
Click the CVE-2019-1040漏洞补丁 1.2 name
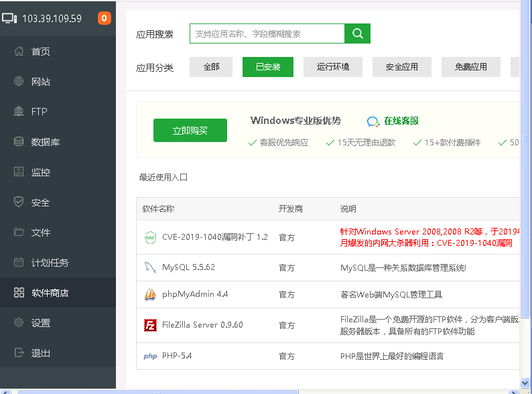click(x=215, y=237)
